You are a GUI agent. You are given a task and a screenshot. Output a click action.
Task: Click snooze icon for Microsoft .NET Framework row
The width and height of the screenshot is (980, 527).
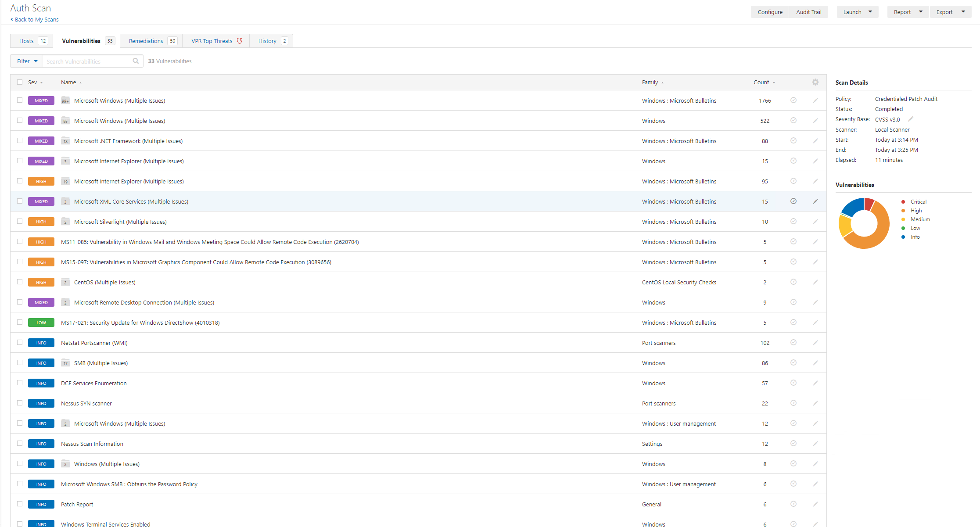pyautogui.click(x=793, y=140)
